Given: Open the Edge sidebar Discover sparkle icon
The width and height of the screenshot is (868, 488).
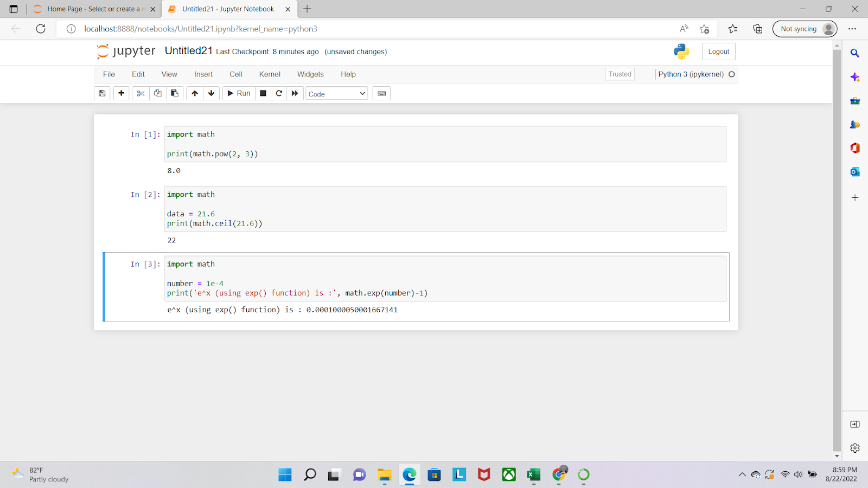Looking at the screenshot, I should (x=855, y=77).
